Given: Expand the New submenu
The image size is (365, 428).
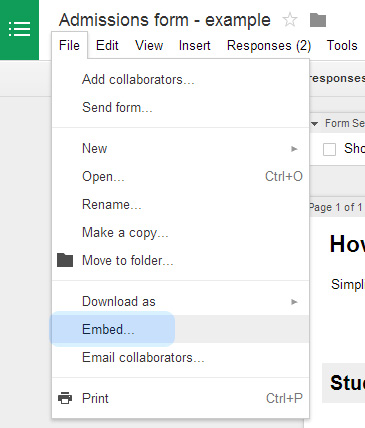Looking at the screenshot, I should pos(180,149).
